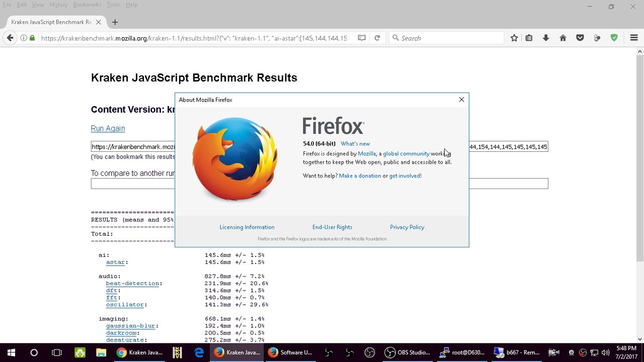Open What's new link in About dialog
The width and height of the screenshot is (644, 362).
355,144
